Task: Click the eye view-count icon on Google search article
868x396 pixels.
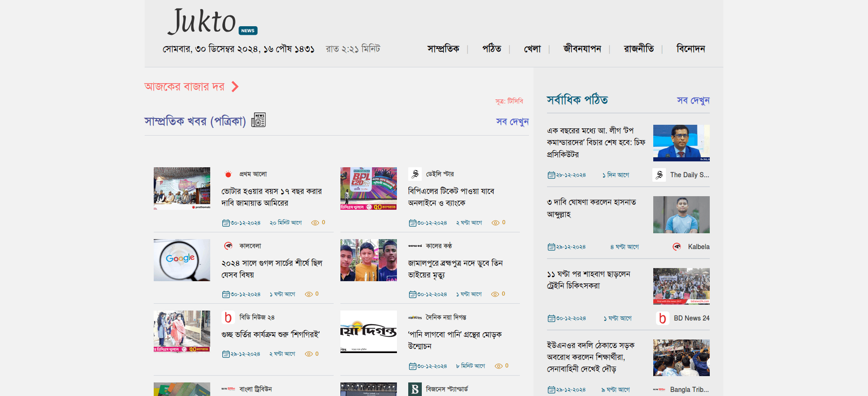Action: click(x=309, y=294)
